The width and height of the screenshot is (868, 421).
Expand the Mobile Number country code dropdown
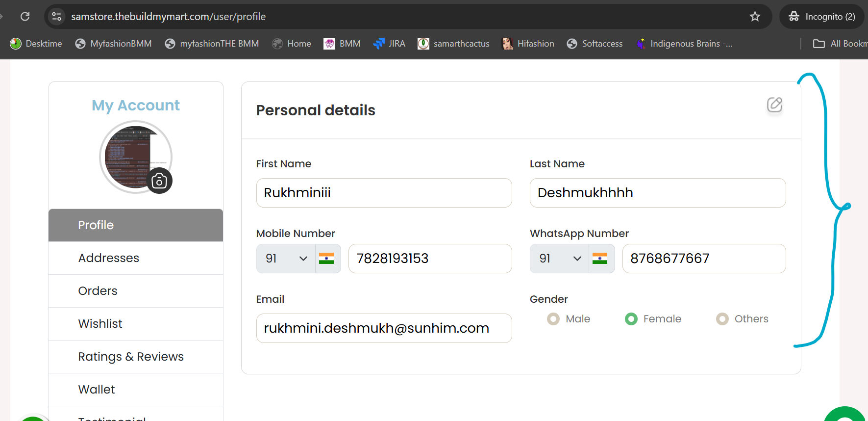pos(286,259)
